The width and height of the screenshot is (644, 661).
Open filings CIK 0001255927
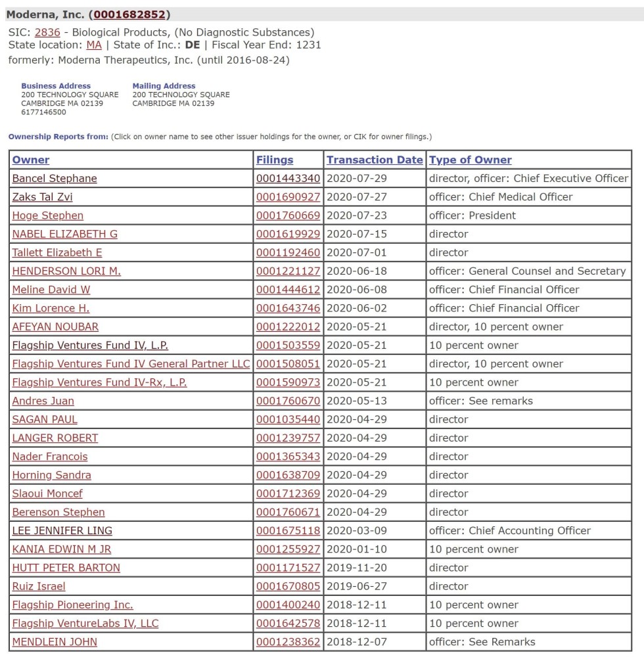pos(288,549)
